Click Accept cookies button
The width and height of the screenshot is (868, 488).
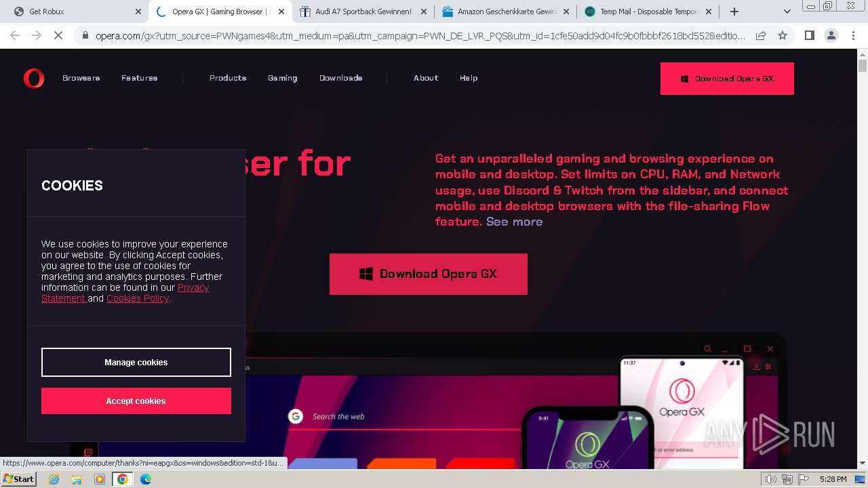pos(136,401)
